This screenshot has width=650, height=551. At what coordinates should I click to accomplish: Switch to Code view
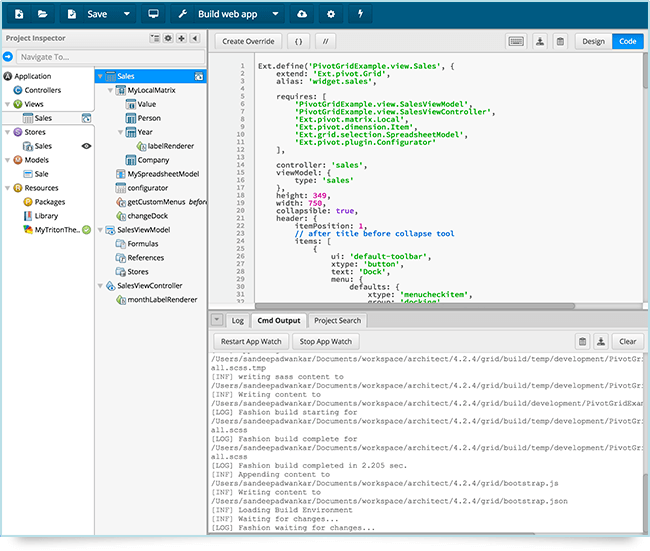[x=628, y=41]
